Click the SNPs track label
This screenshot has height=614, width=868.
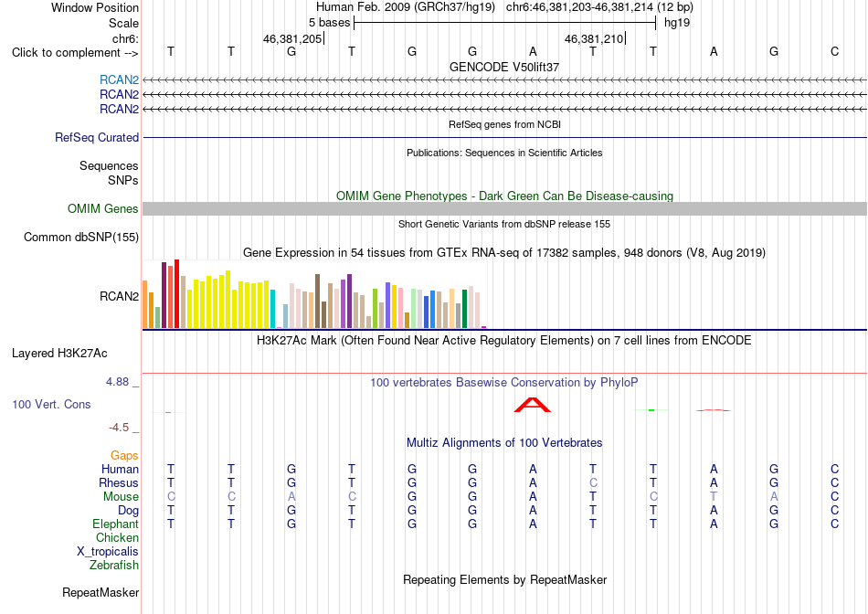(123, 180)
